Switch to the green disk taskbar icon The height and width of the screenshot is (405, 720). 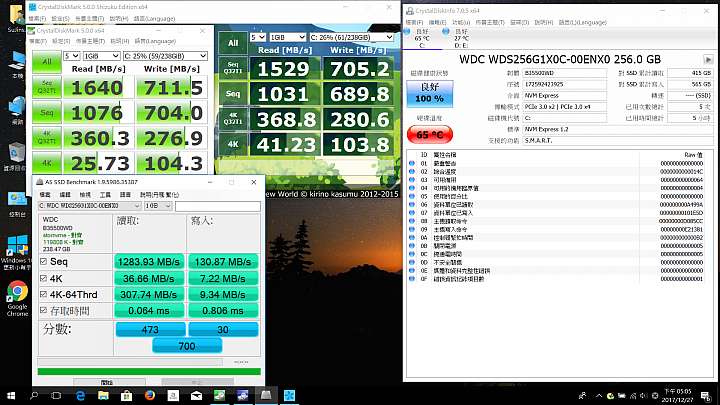click(x=219, y=395)
